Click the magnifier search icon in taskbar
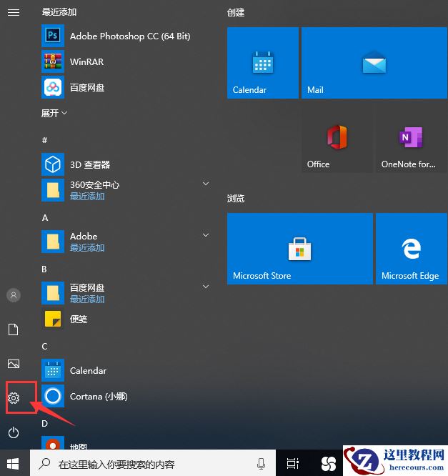This screenshot has height=476, width=448. [x=44, y=464]
